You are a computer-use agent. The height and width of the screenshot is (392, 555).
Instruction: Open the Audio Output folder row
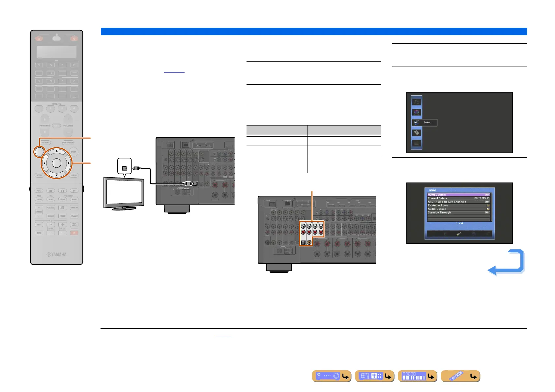[x=459, y=209]
